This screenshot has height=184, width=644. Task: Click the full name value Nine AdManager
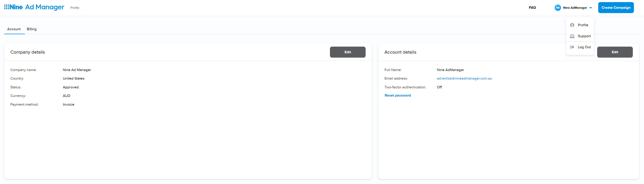coord(450,70)
